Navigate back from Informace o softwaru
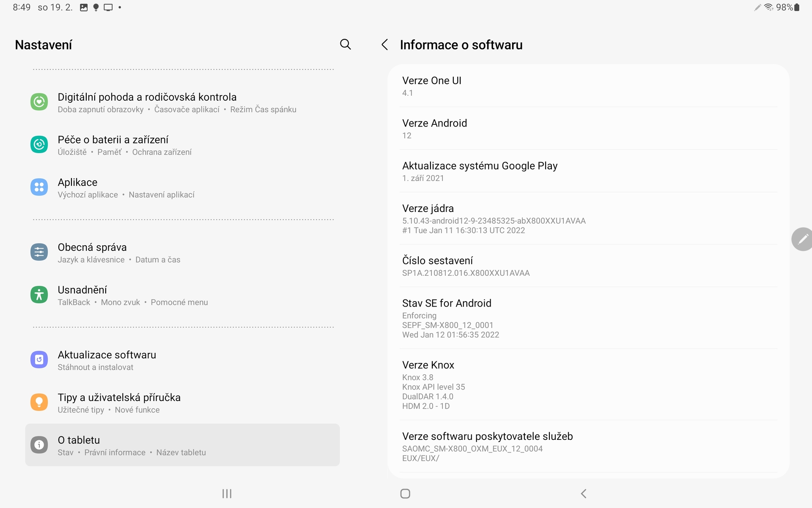This screenshot has width=812, height=508. click(x=384, y=44)
